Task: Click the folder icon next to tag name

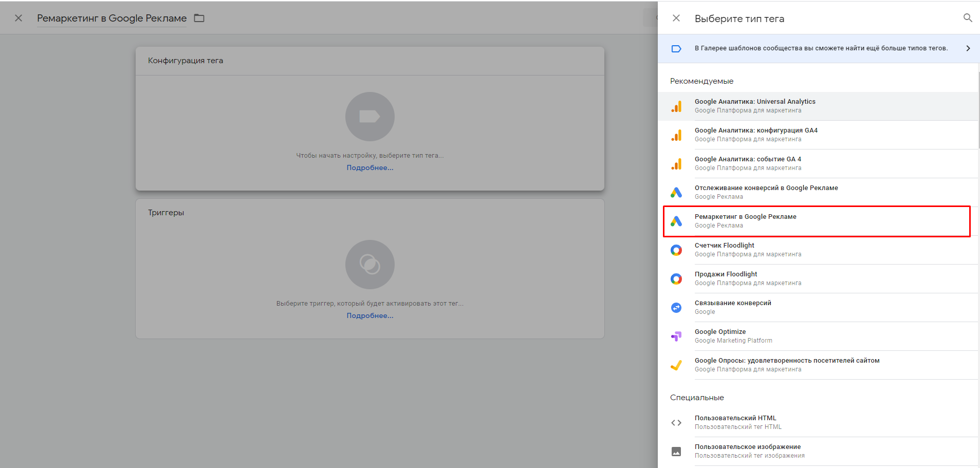Action: 199,18
